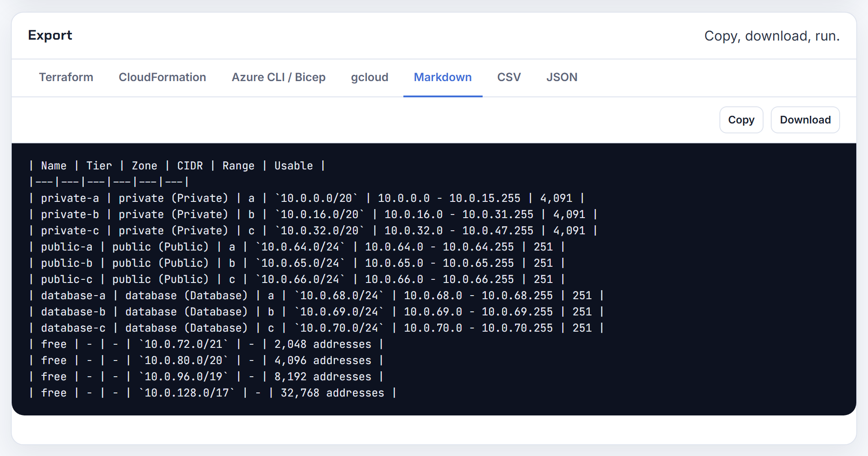Select the Markdown tab

[443, 78]
